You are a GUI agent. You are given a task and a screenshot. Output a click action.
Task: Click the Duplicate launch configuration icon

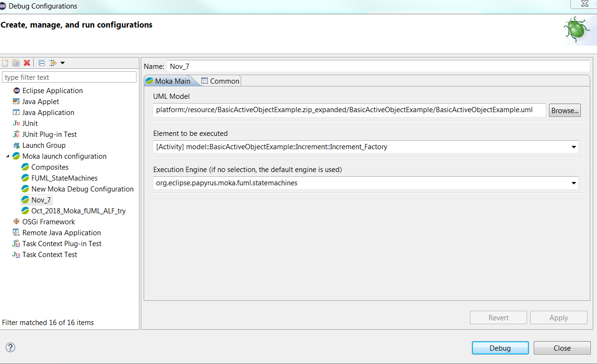click(16, 63)
